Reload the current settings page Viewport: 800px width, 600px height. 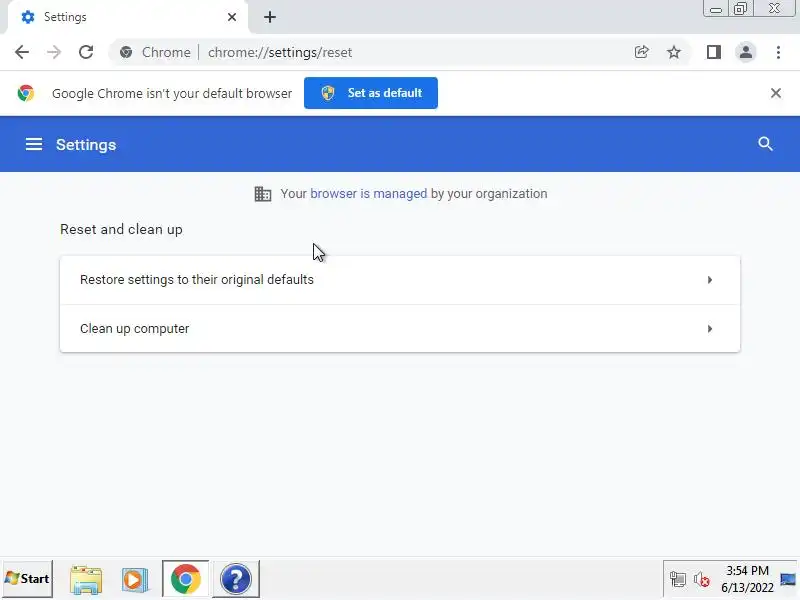tap(86, 52)
